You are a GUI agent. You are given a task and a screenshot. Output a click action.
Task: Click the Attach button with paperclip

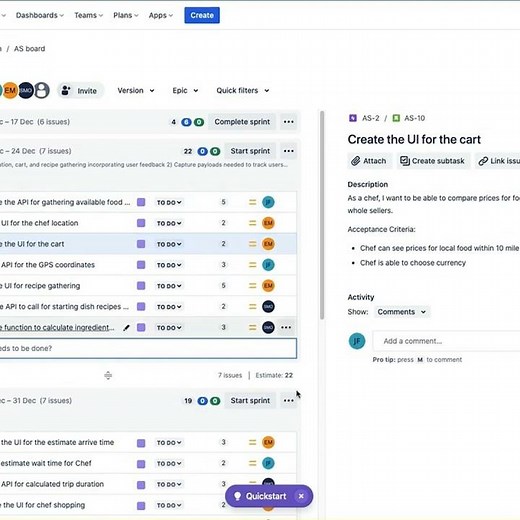coord(369,161)
